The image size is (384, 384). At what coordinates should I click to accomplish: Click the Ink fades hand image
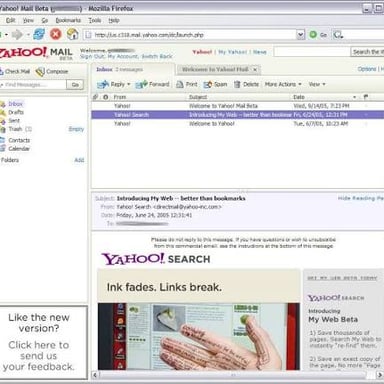199,336
